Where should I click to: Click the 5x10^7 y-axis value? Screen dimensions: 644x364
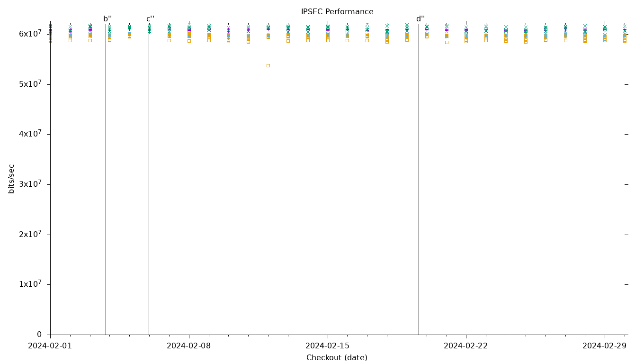pos(30,83)
